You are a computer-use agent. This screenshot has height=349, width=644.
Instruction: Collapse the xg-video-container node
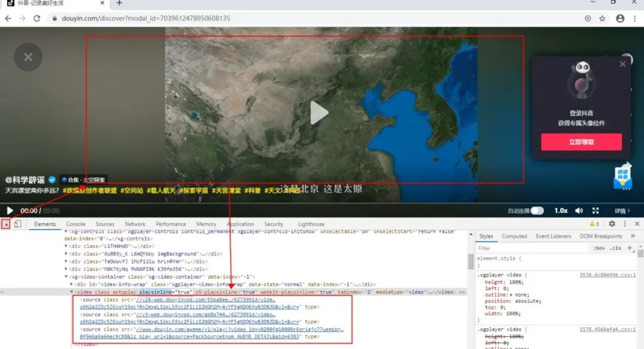pyautogui.click(x=66, y=277)
